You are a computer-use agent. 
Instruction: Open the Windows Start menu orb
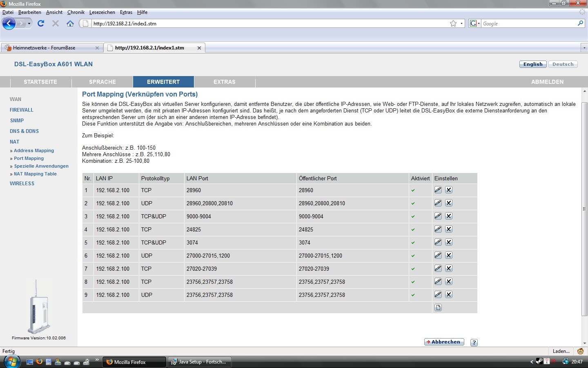(x=11, y=362)
